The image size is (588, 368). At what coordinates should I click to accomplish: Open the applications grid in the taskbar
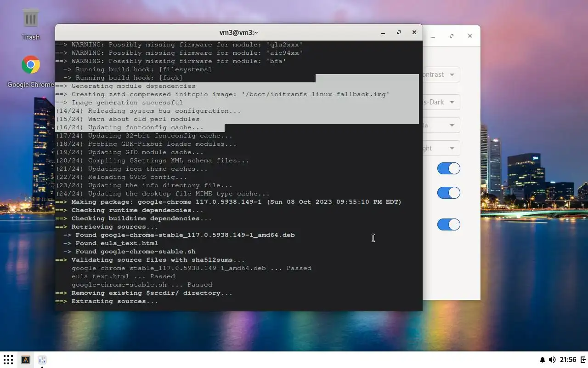pyautogui.click(x=8, y=360)
